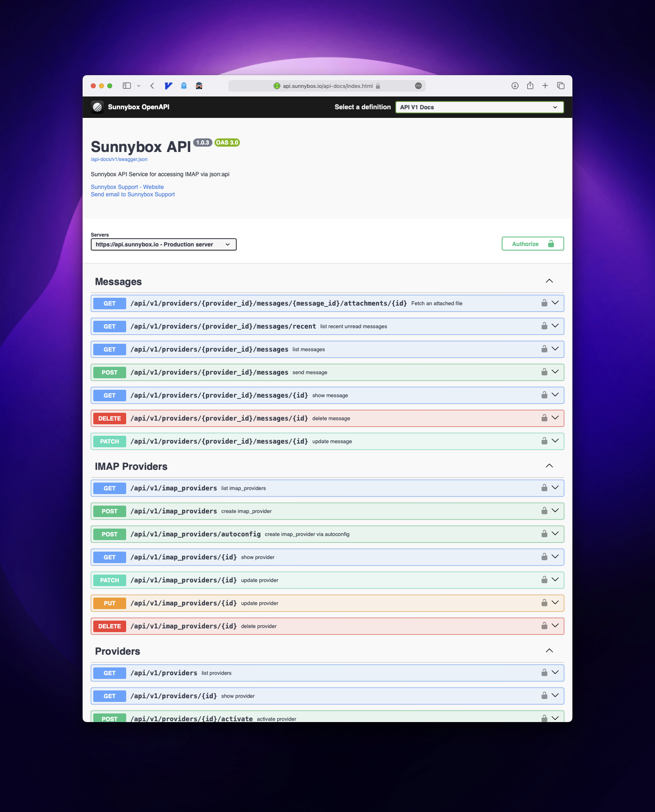Viewport: 655px width, 812px height.
Task: Open the Production server dropdown
Action: [164, 244]
